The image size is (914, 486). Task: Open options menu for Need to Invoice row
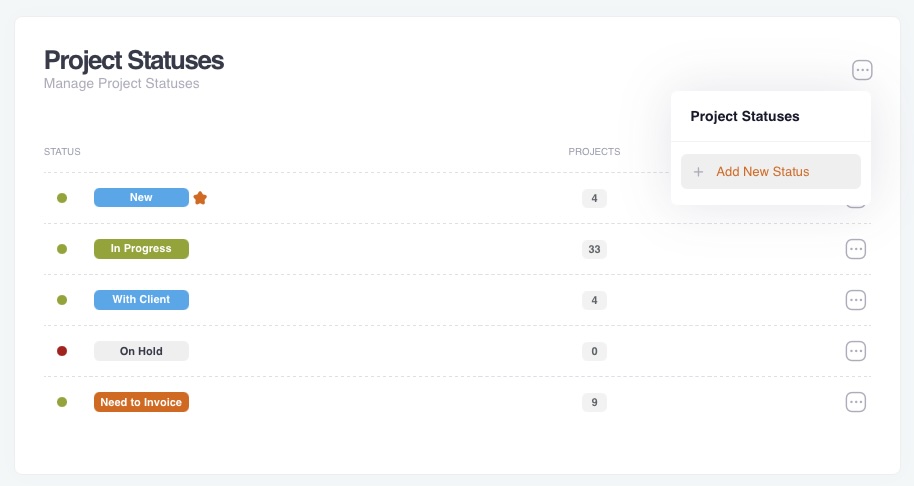pos(855,402)
